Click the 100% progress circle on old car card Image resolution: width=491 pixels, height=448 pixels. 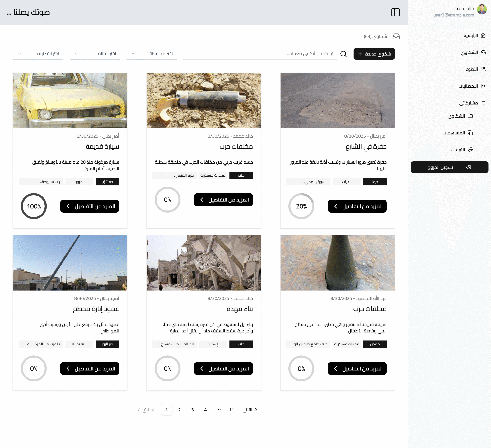point(34,206)
